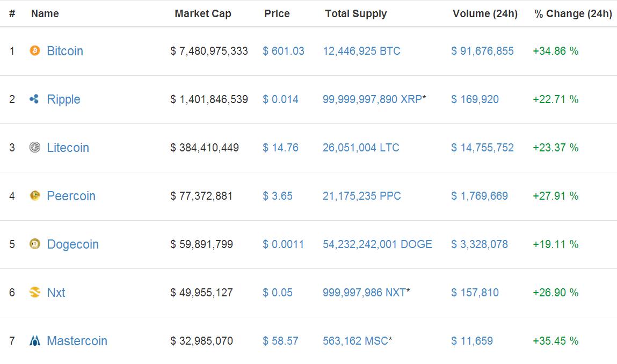The height and width of the screenshot is (364, 617).
Task: Select the +35.45 % change value
Action: pyautogui.click(x=556, y=341)
